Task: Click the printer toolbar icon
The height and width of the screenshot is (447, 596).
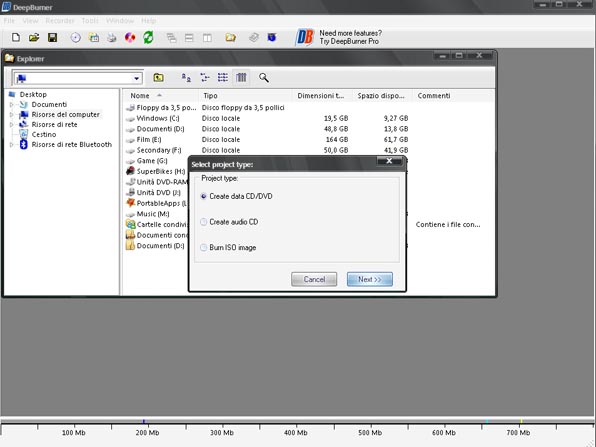Action: coord(112,37)
